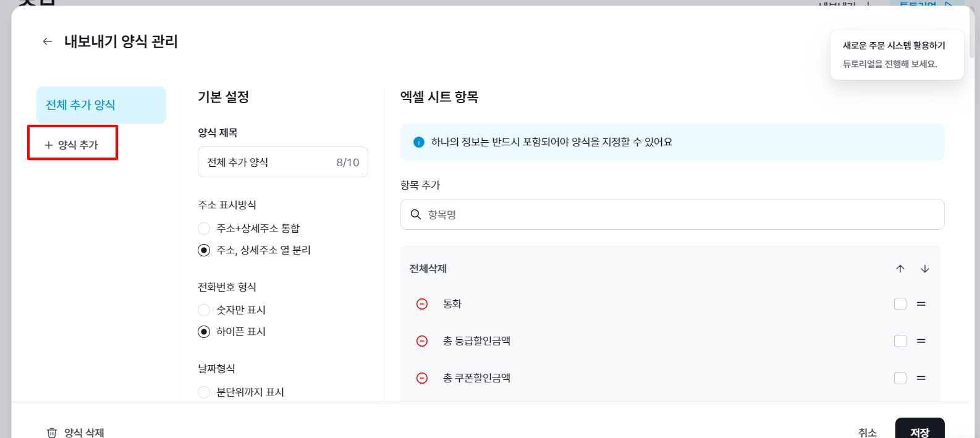Click the drag handle for 총 쿠폰할인금액
This screenshot has width=980, height=438.
(x=921, y=378)
